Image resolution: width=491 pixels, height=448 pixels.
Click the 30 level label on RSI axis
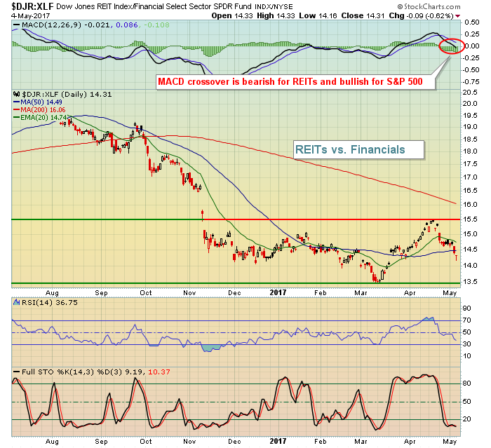point(467,344)
